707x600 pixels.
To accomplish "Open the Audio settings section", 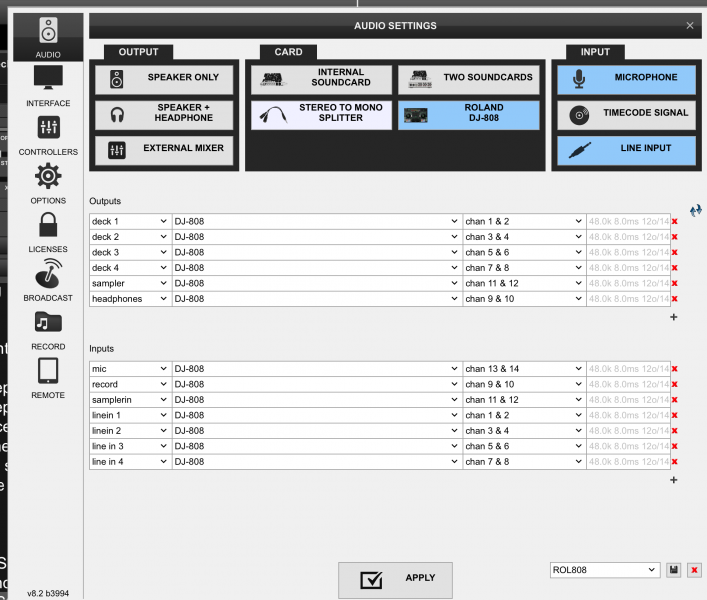I will (x=48, y=37).
